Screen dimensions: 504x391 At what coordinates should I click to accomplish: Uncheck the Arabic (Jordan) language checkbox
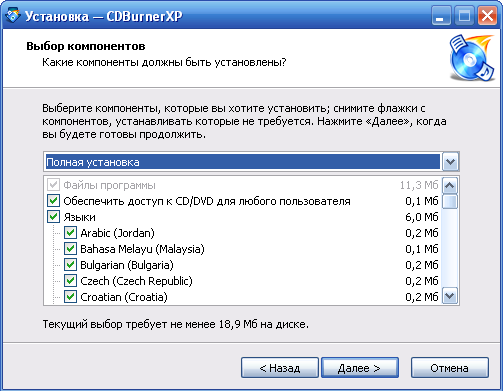pyautogui.click(x=70, y=233)
